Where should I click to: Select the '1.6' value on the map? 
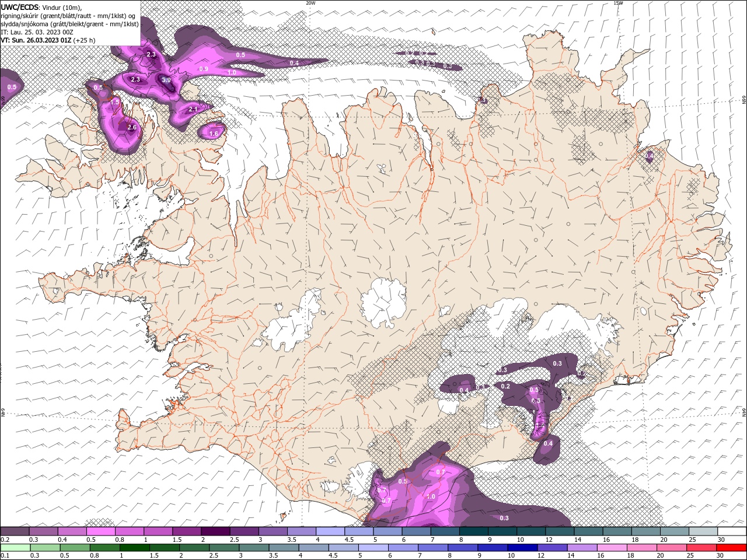point(214,134)
